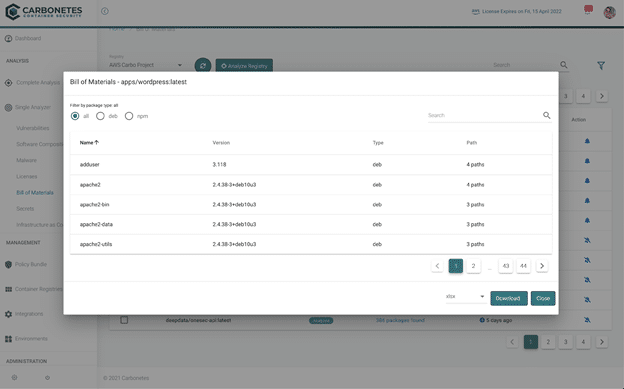Open Software Composition in the sidebar
Viewport: 624px width, 389px height.
(39, 144)
